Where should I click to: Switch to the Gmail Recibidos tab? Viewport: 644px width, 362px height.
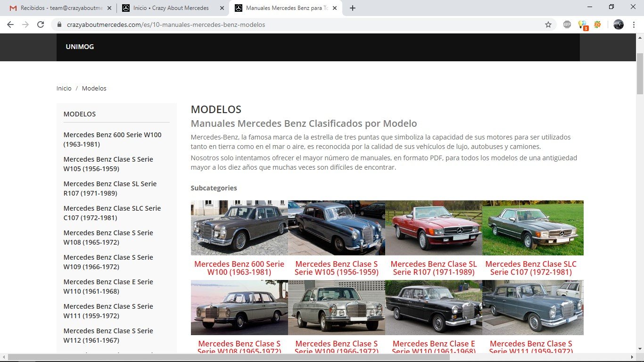[61, 8]
